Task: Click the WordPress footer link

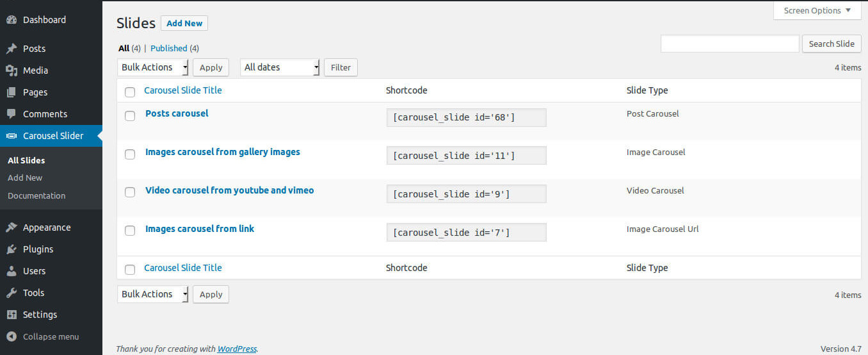Action: click(237, 349)
